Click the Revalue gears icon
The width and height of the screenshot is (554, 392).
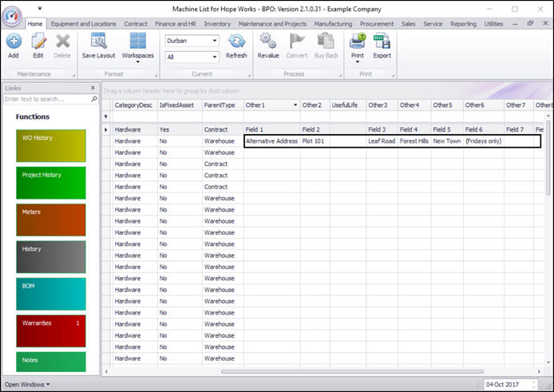(x=268, y=41)
